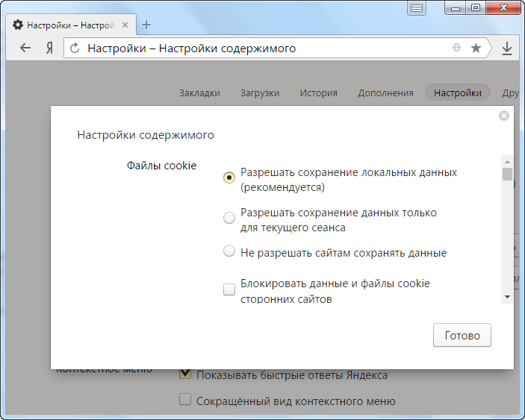Bookmark page with the star icon
This screenshot has width=525, height=420.
pos(476,48)
